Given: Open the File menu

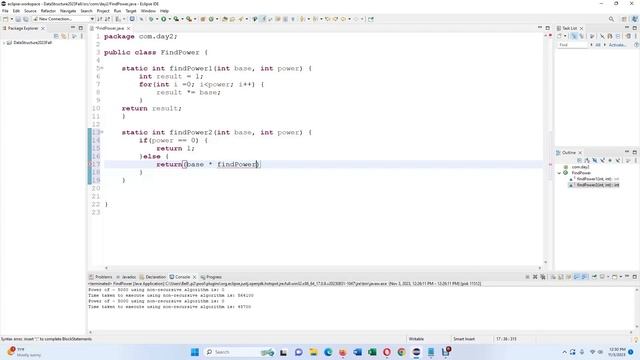Looking at the screenshot, I should tap(5, 11).
